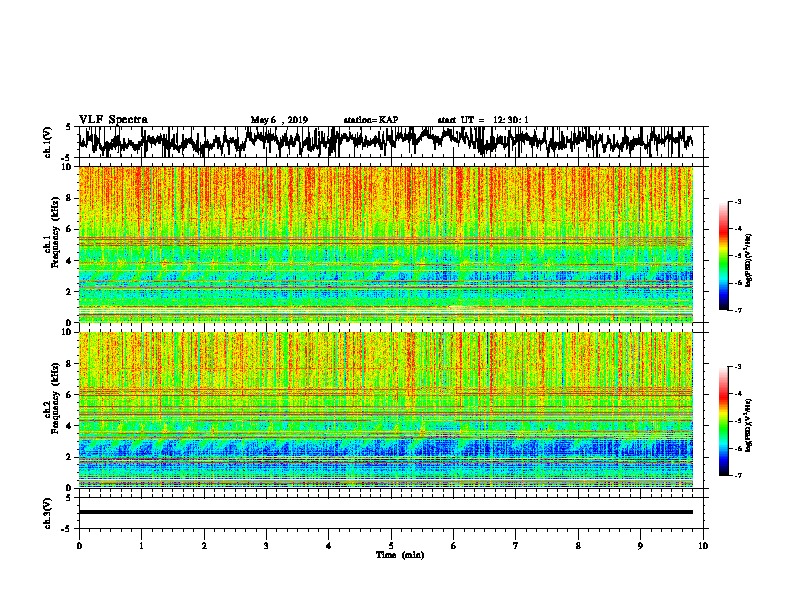Click the "start UT = 12:30: 1" label

[483, 120]
